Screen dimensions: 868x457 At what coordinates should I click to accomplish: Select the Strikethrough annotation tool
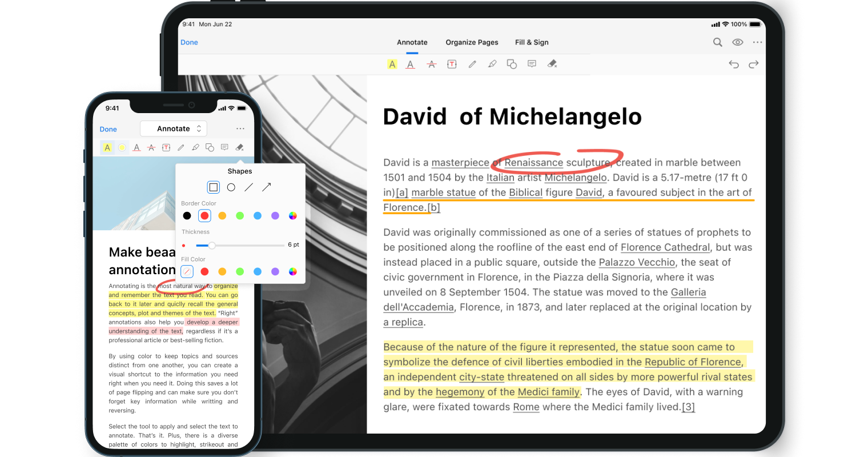(431, 64)
